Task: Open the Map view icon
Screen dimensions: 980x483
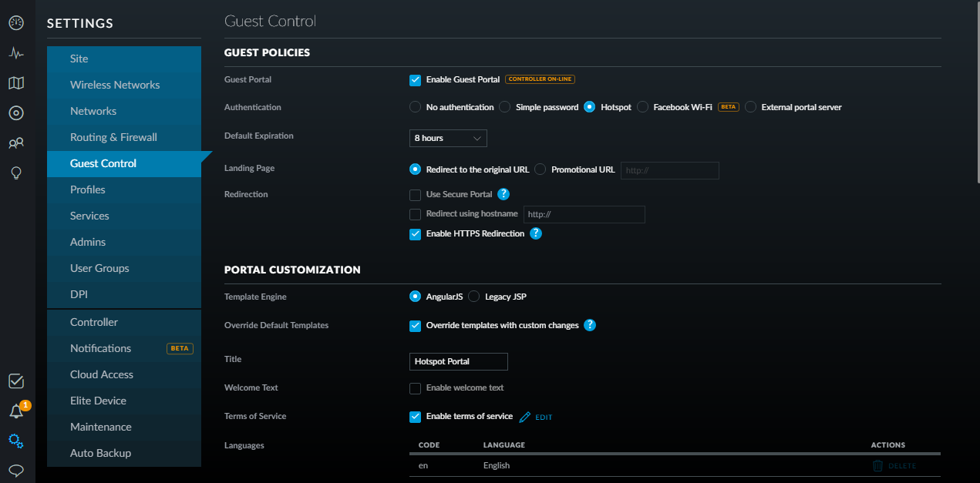Action: tap(16, 83)
